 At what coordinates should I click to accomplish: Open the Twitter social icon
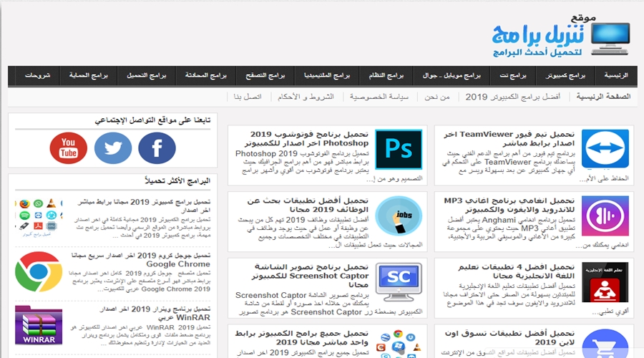tap(113, 148)
